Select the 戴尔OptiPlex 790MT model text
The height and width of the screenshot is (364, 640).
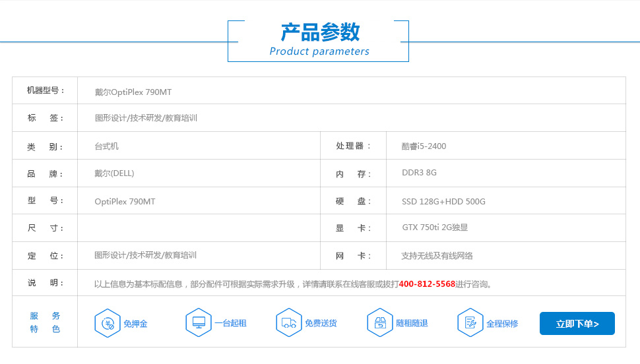tap(133, 92)
